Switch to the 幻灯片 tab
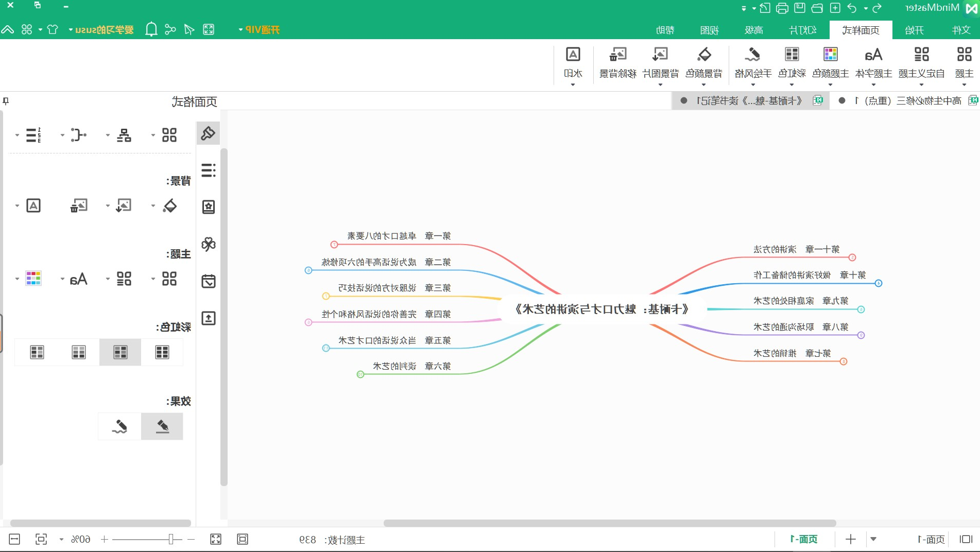This screenshot has height=552, width=980. (803, 30)
